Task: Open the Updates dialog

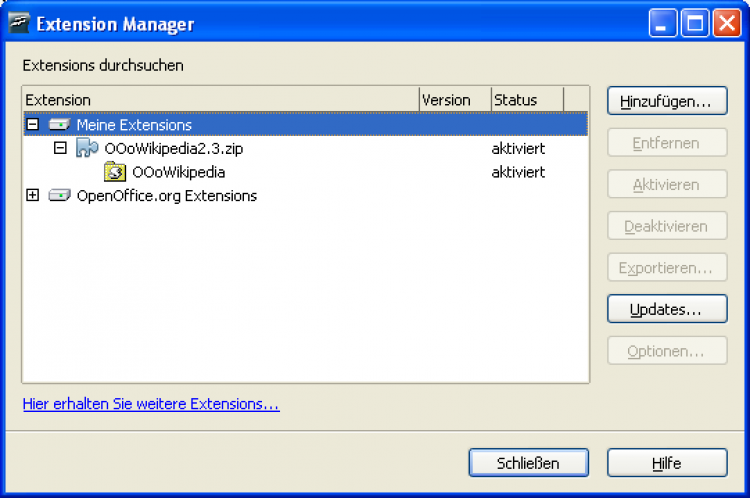Action: click(666, 309)
